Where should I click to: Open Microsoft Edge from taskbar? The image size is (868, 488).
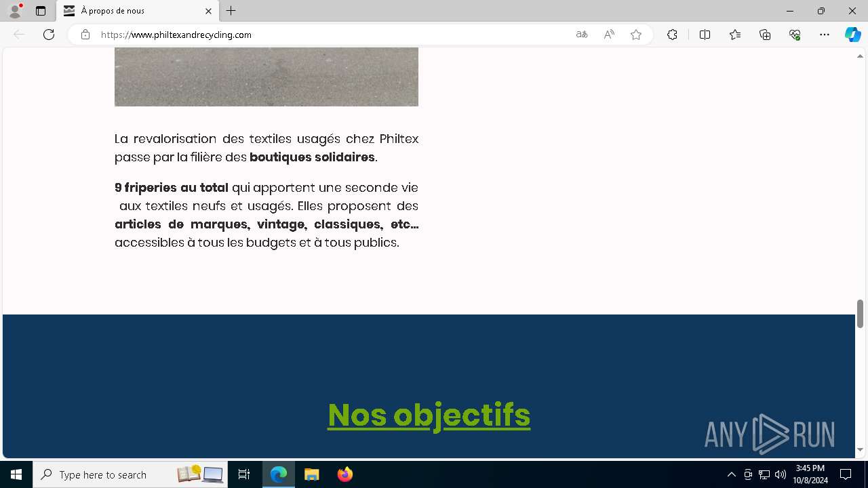[x=279, y=474]
